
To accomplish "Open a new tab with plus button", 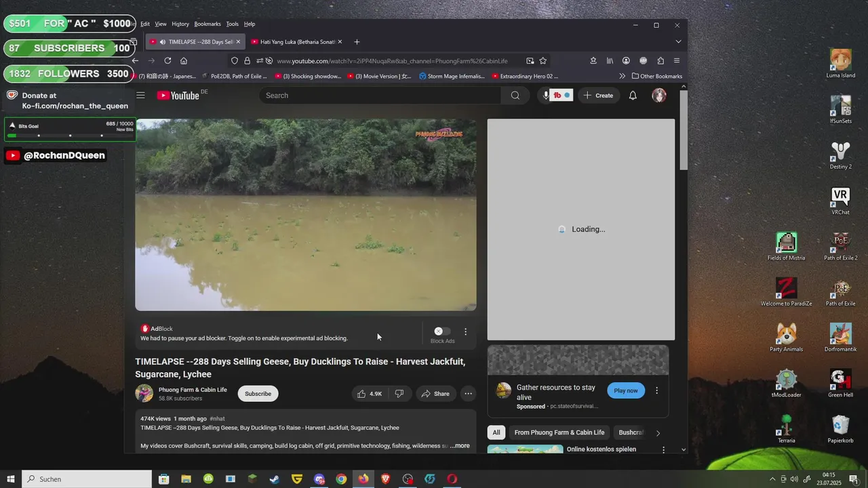I will pos(357,42).
